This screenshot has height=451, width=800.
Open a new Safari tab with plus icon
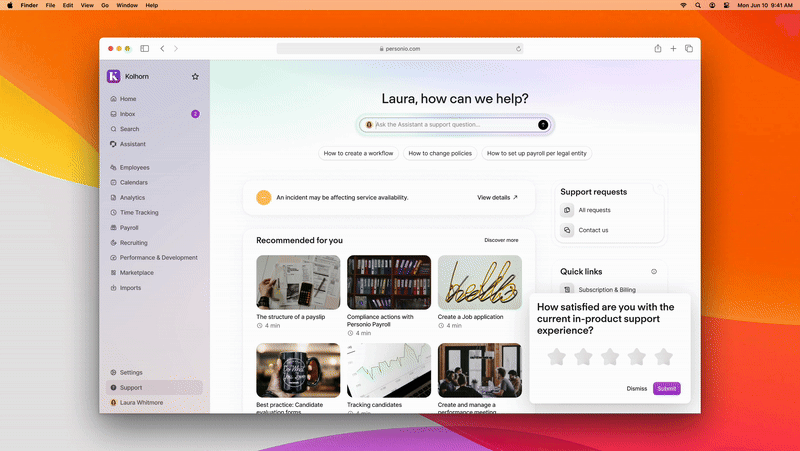coord(674,48)
